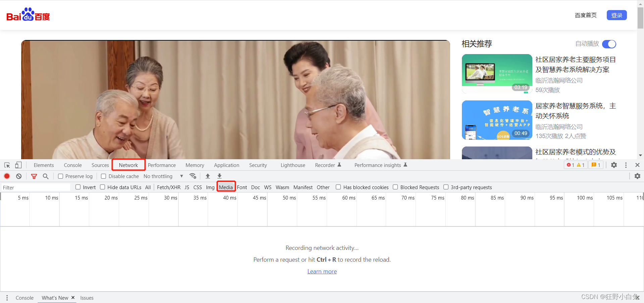This screenshot has width=644, height=303.
Task: Click the issues counter badge
Action: point(596,165)
